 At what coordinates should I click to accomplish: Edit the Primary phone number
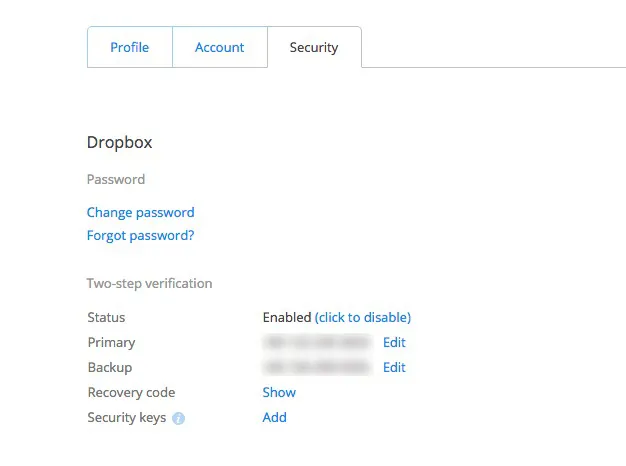[394, 342]
